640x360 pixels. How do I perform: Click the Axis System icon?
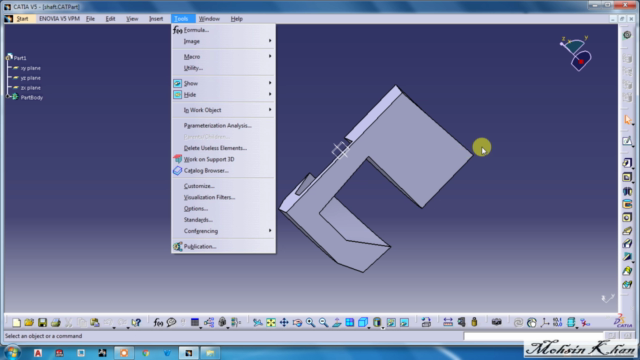(544, 322)
